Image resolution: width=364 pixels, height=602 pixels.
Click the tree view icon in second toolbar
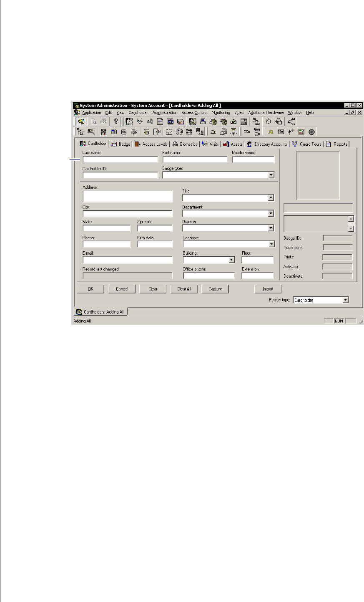pyautogui.click(x=81, y=132)
